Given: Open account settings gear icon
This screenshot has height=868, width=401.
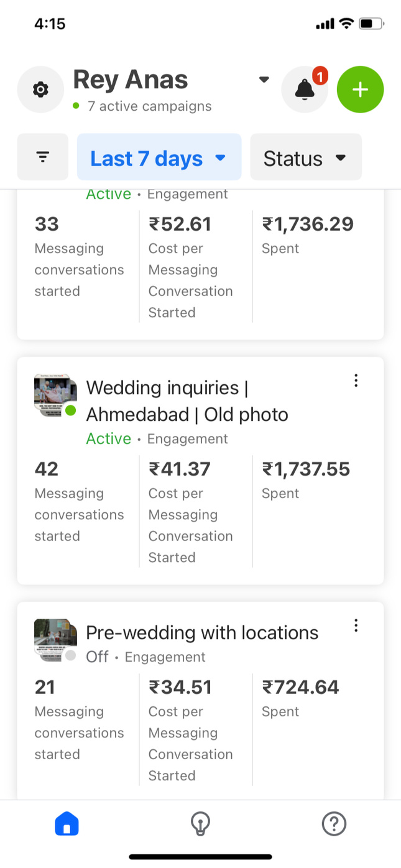Looking at the screenshot, I should point(40,90).
